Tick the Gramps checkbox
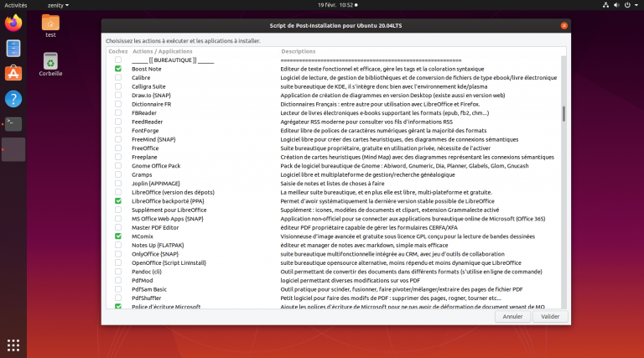644x358 pixels. click(x=118, y=174)
